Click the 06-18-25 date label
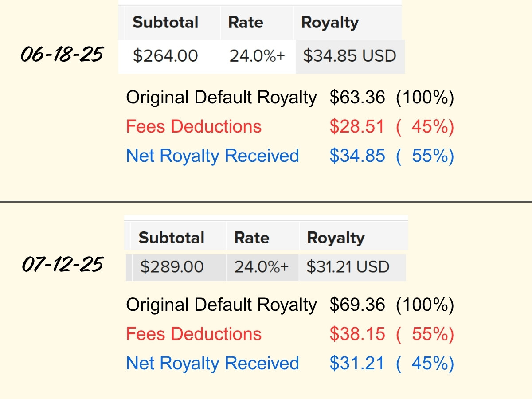 [62, 55]
